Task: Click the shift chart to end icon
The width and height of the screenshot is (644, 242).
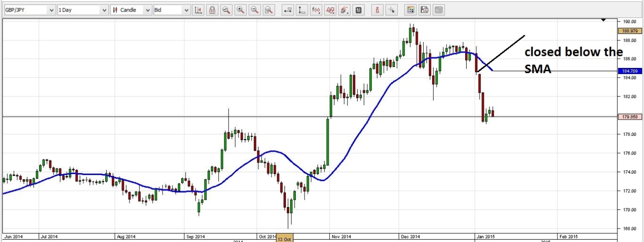Action: coord(198,10)
